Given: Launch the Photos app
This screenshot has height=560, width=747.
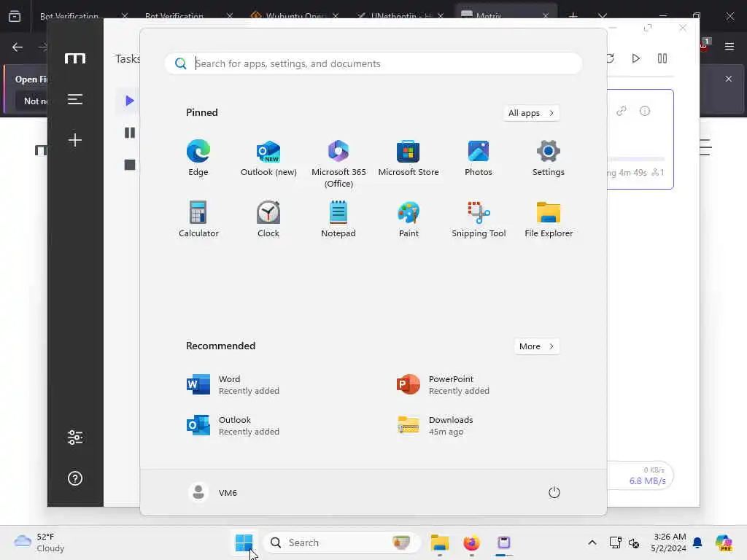Looking at the screenshot, I should 479,158.
